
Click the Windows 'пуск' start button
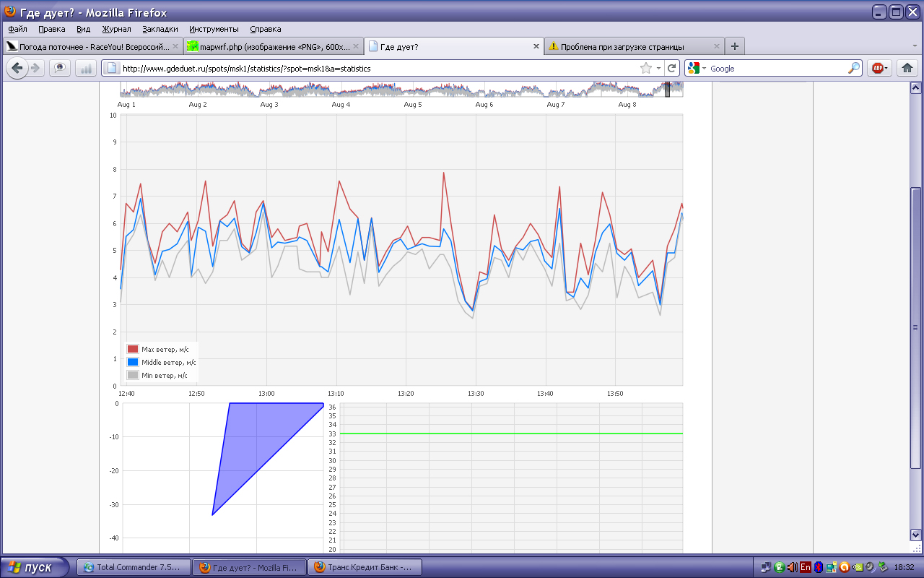click(x=35, y=567)
